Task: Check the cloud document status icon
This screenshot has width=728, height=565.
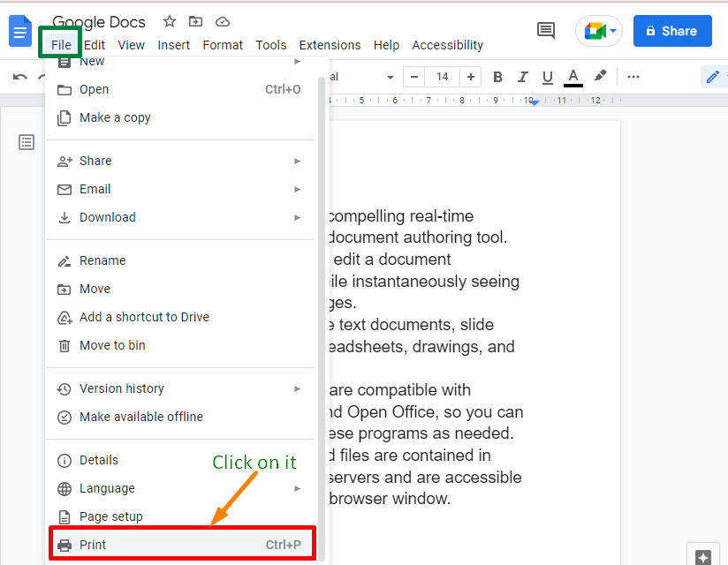Action: pyautogui.click(x=223, y=22)
